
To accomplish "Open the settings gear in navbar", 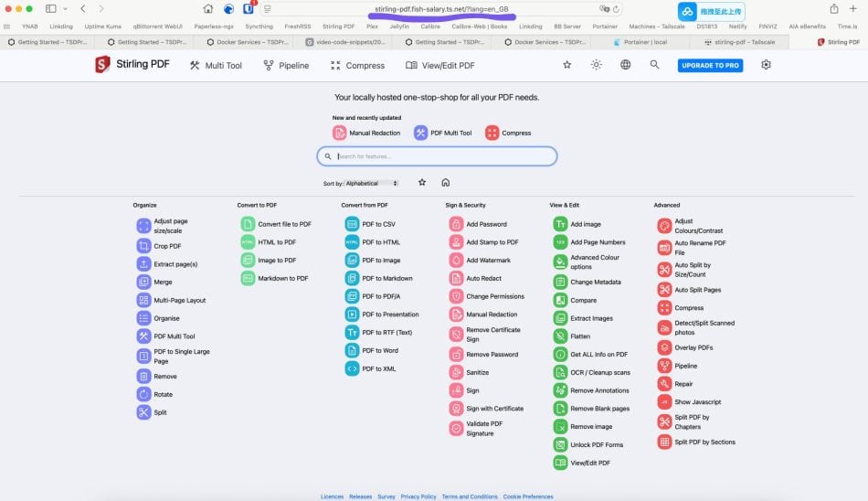I will (767, 65).
